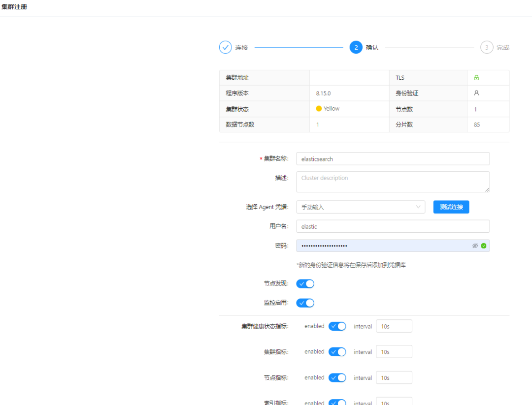This screenshot has width=532, height=405.
Task: Click the TLS lock icon
Action: pos(476,78)
